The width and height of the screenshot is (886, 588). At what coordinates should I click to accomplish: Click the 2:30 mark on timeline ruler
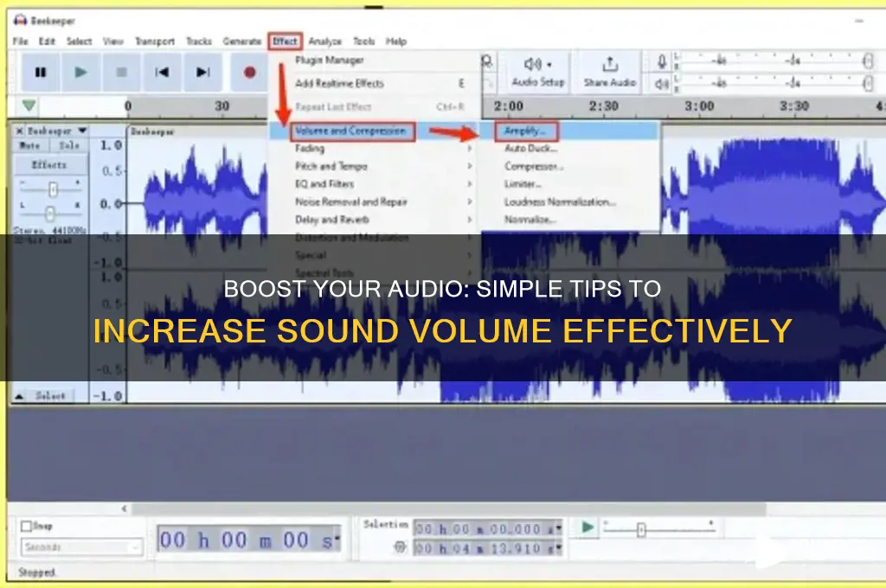[604, 106]
